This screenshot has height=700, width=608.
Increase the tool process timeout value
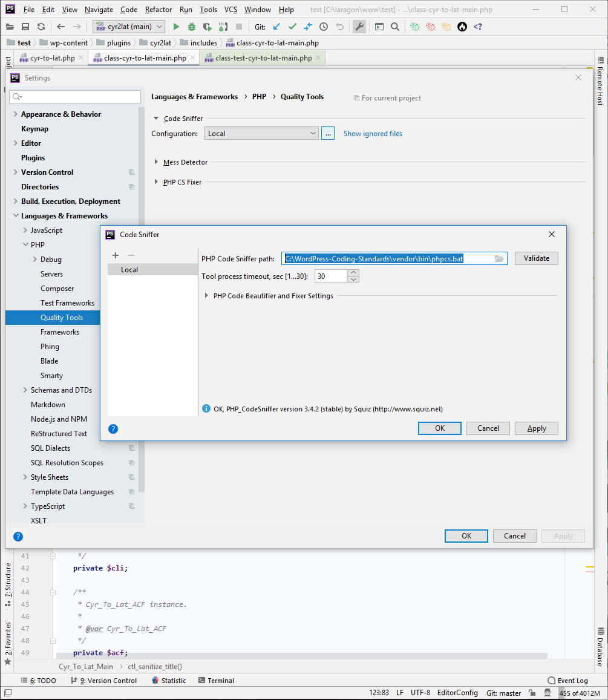click(x=353, y=272)
